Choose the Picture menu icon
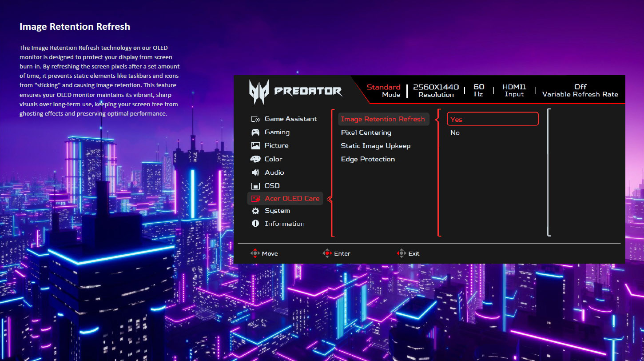 click(255, 145)
